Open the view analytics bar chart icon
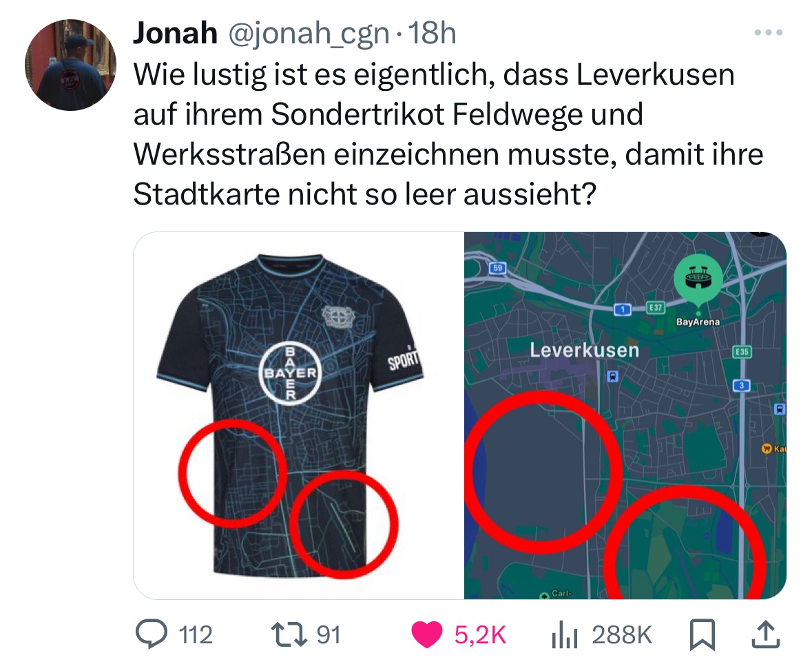Viewport: 812px width, 664px height. click(x=565, y=635)
